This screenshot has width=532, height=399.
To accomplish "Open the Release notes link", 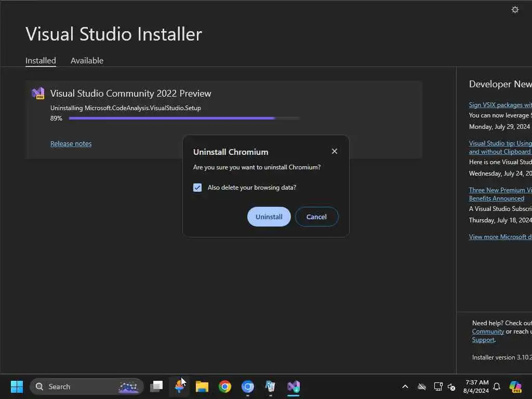I will (71, 143).
